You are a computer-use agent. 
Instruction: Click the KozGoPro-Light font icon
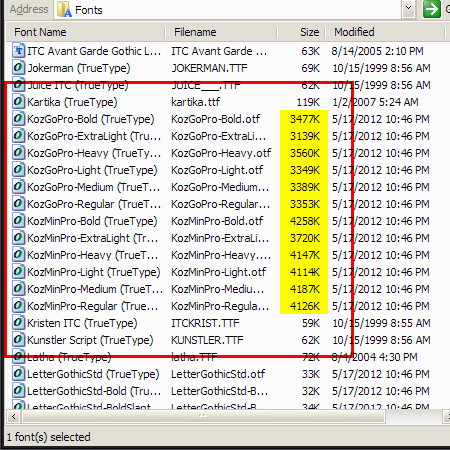click(19, 170)
